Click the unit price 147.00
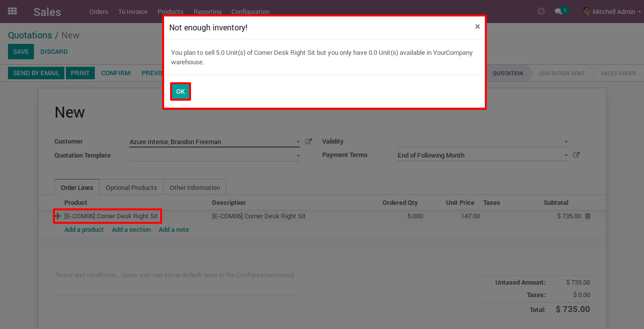Screen dimensions: 644x329 [470, 216]
